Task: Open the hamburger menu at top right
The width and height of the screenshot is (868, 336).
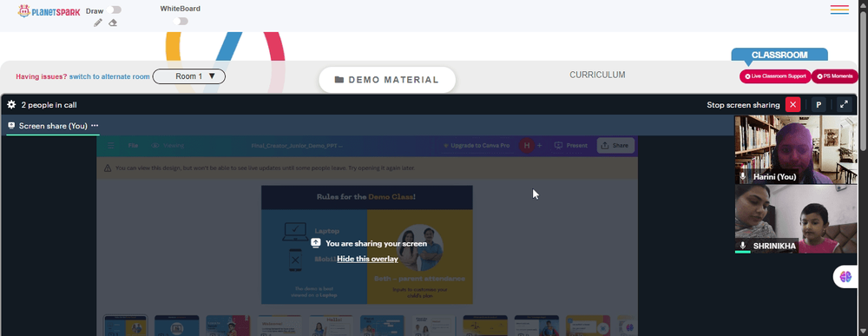Action: [x=839, y=10]
